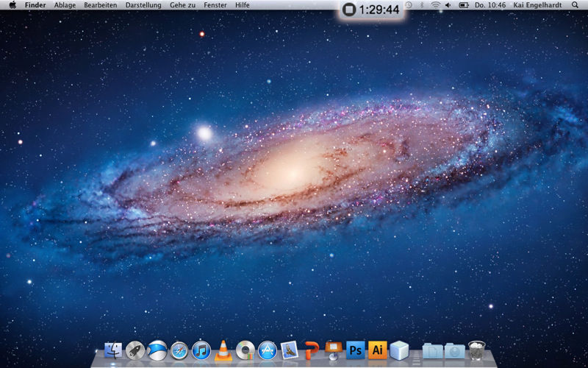This screenshot has height=368, width=588.
Task: Open the Finder menu
Action: coord(35,5)
